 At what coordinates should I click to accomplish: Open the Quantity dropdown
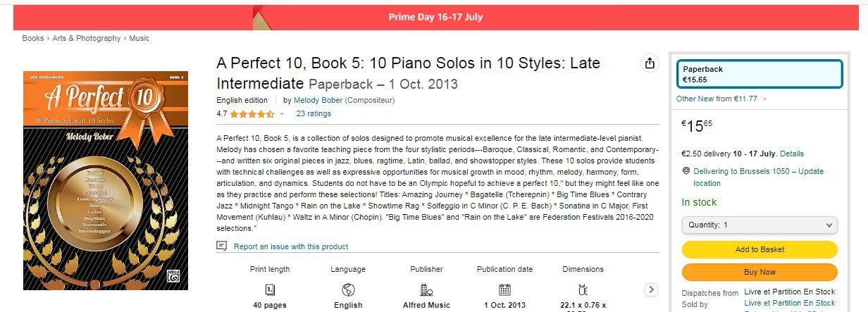point(759,225)
